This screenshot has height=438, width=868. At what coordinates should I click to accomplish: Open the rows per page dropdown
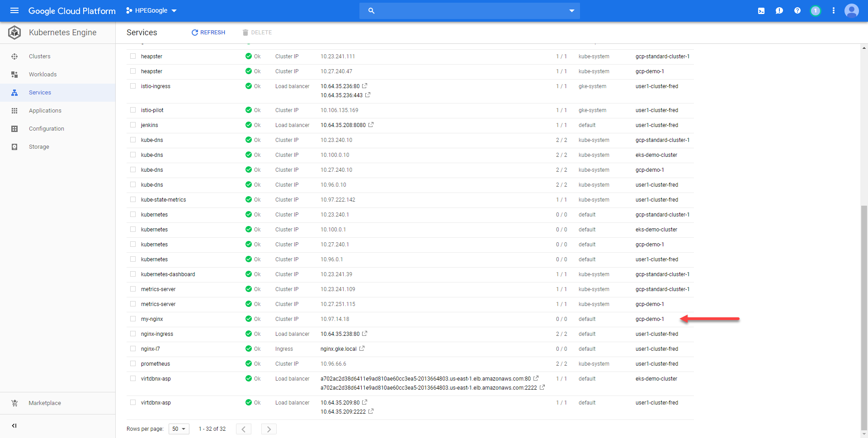tap(179, 429)
